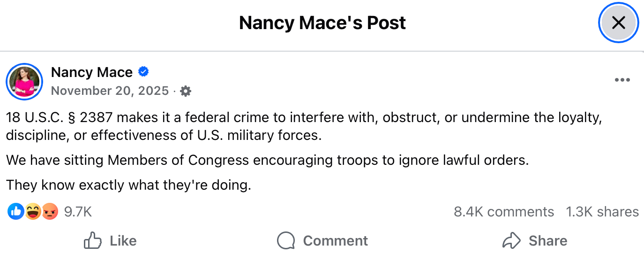Open the three-dot post options menu
644x262 pixels.
pyautogui.click(x=622, y=80)
